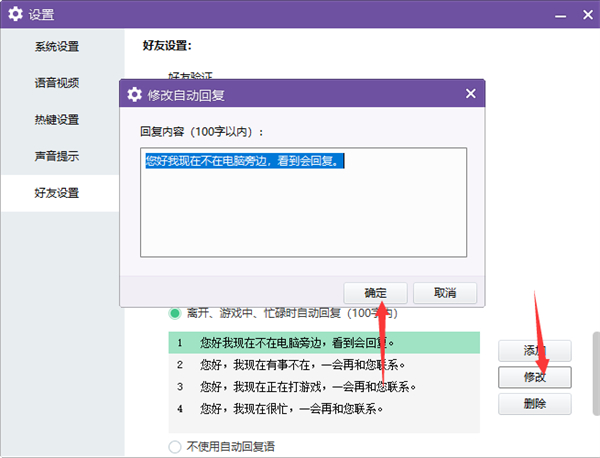Close the 修改自动回复 dialog
The height and width of the screenshot is (458, 600).
pyautogui.click(x=470, y=94)
